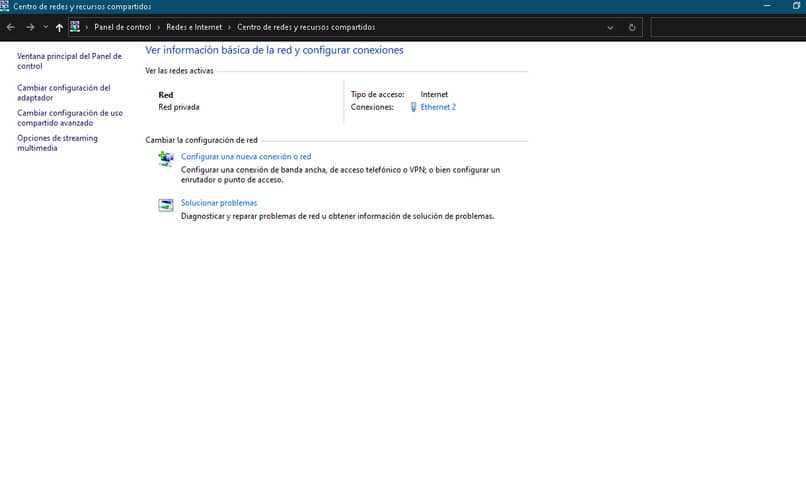This screenshot has height=489, width=806.
Task: Click the back navigation arrow
Action: 10,27
